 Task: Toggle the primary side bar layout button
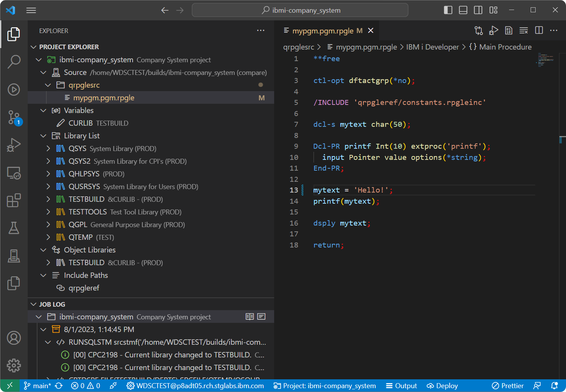448,10
